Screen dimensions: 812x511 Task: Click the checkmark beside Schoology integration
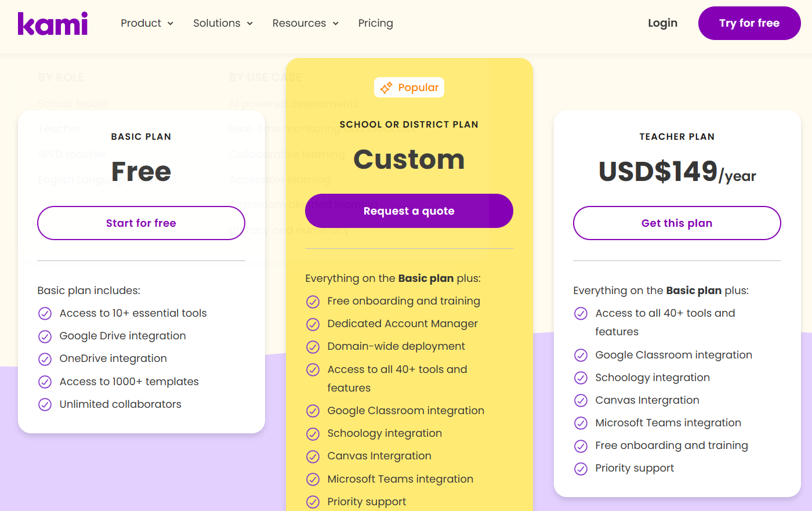point(313,434)
